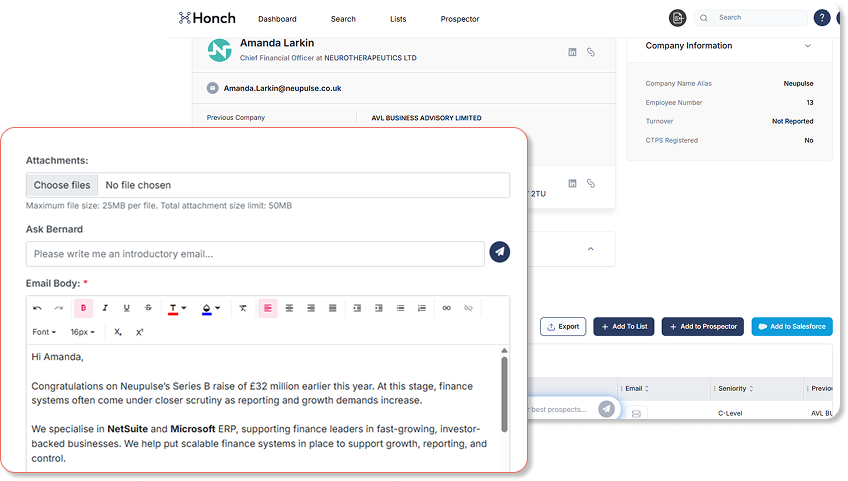
Task: Click the link icon near 2TU address
Action: pyautogui.click(x=591, y=183)
